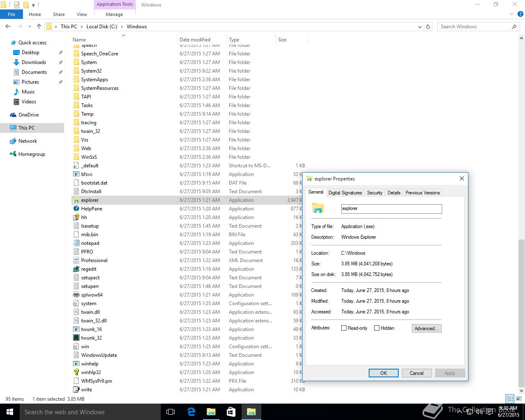
Task: Click the explorer file name field
Action: 391,209
